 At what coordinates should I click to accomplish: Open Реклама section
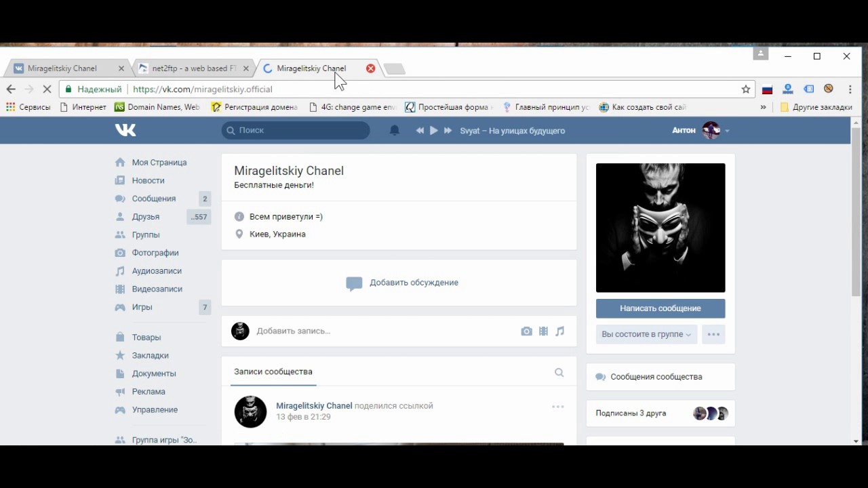pos(149,392)
